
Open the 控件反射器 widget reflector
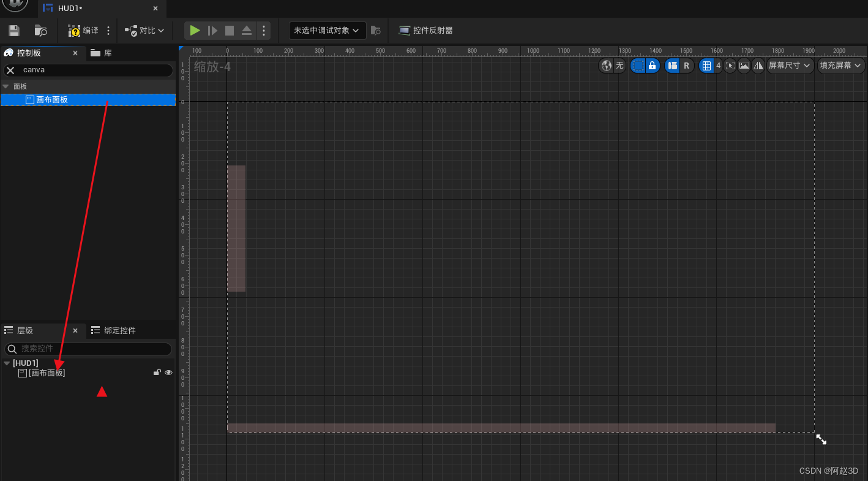(x=425, y=31)
